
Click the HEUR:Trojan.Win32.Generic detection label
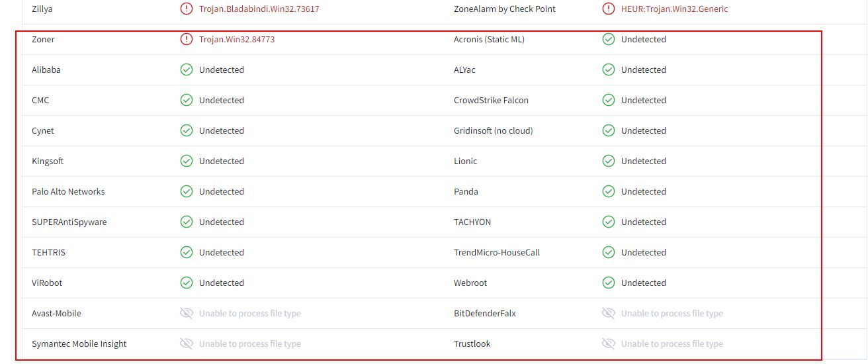674,9
